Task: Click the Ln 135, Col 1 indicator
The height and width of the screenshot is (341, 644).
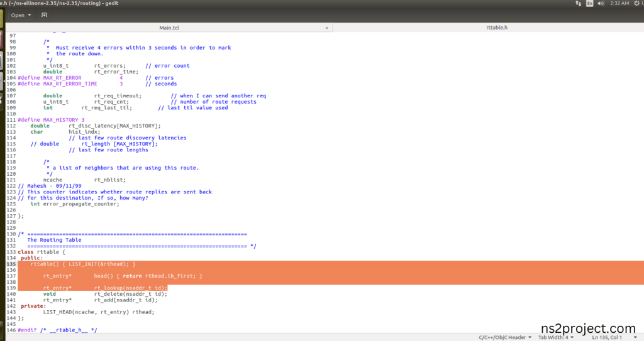Action: [x=607, y=337]
